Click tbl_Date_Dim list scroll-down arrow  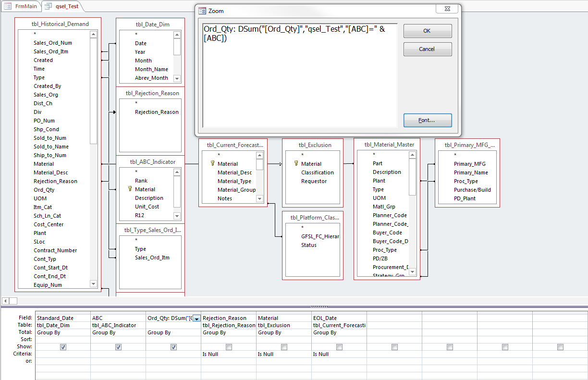pyautogui.click(x=177, y=78)
